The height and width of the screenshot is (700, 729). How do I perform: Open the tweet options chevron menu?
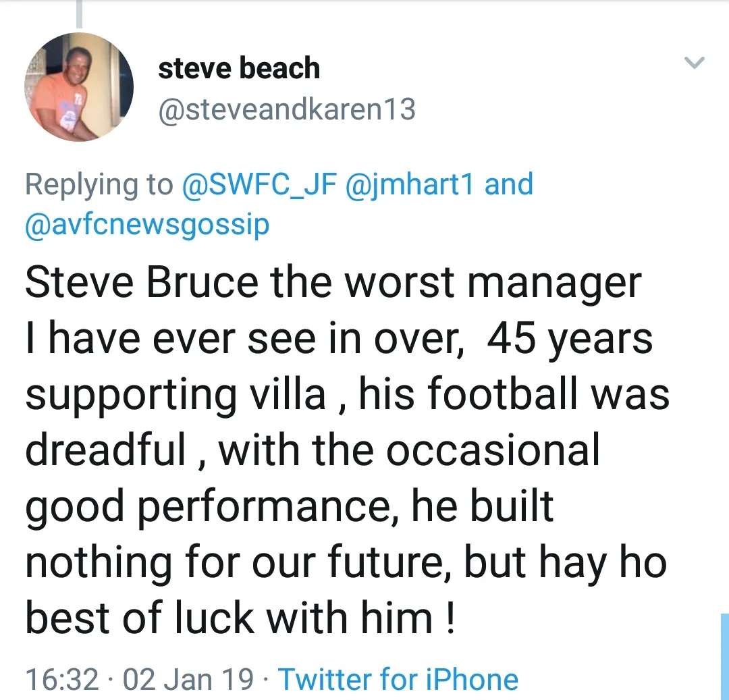click(x=694, y=63)
